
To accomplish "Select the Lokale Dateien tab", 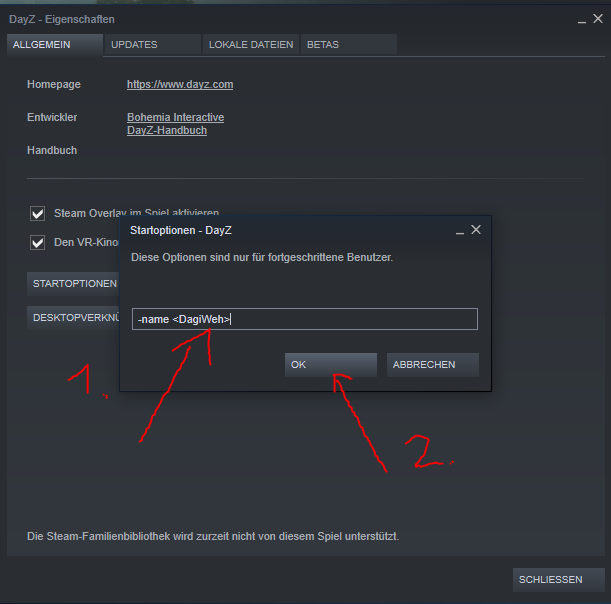I will (x=250, y=45).
